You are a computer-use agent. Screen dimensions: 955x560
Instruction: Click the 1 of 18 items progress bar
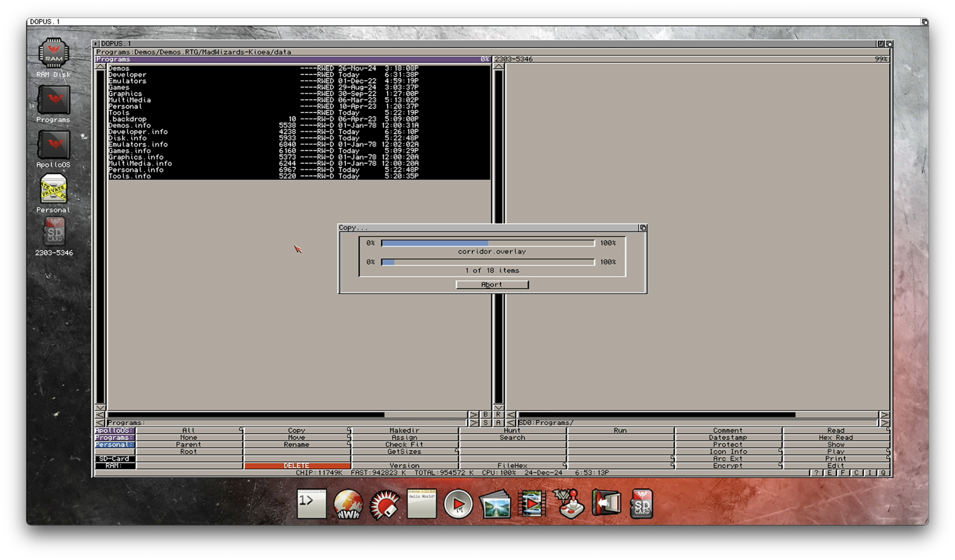[488, 262]
